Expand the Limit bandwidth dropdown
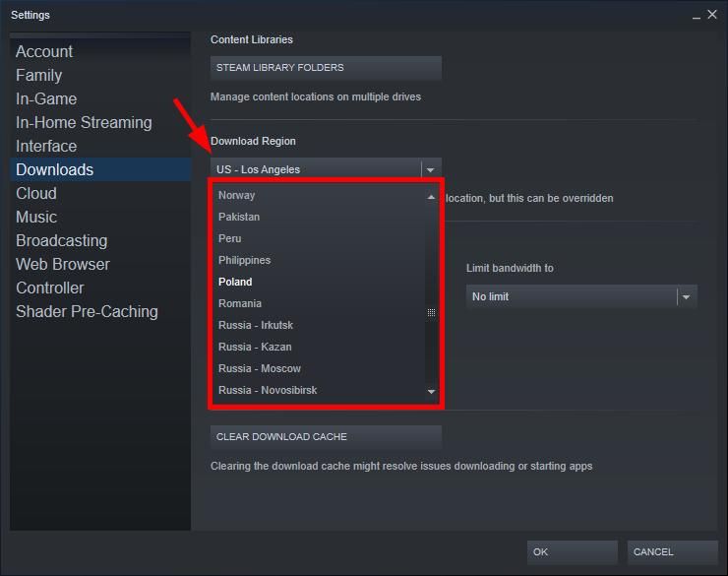The width and height of the screenshot is (728, 576). point(686,296)
